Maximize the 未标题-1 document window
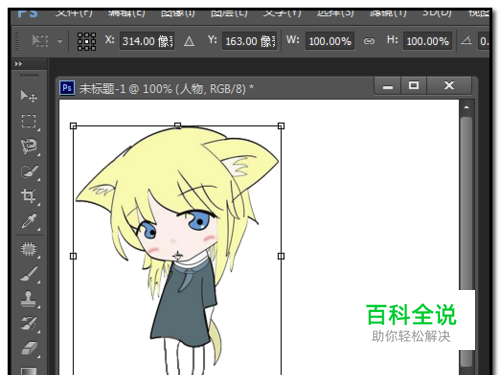Viewport: 500px width, 375px height. [414, 86]
